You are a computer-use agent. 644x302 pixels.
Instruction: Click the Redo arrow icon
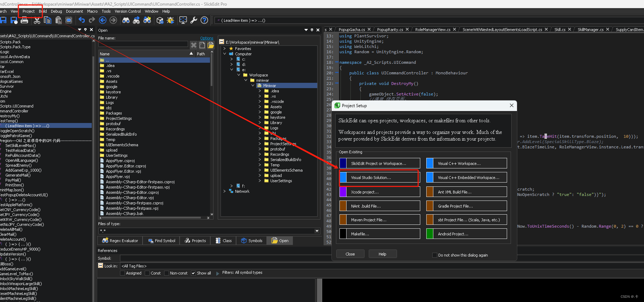tap(92, 20)
